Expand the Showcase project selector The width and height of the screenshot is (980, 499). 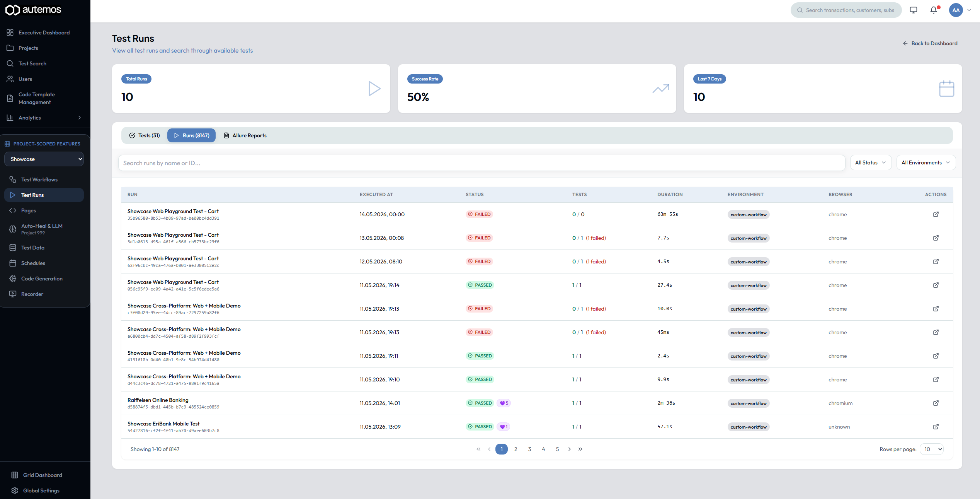pos(44,159)
